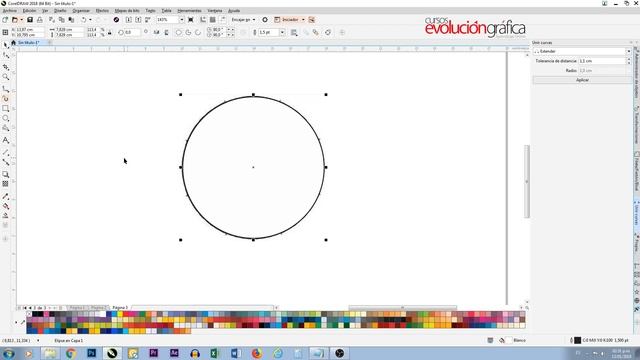Viewport: 640px width, 360px height.
Task: Click Tolerancia de distancia input field
Action: pos(602,61)
